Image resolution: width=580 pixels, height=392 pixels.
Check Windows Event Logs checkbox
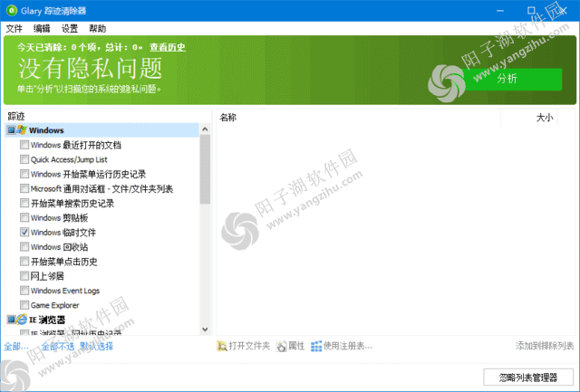tap(24, 291)
